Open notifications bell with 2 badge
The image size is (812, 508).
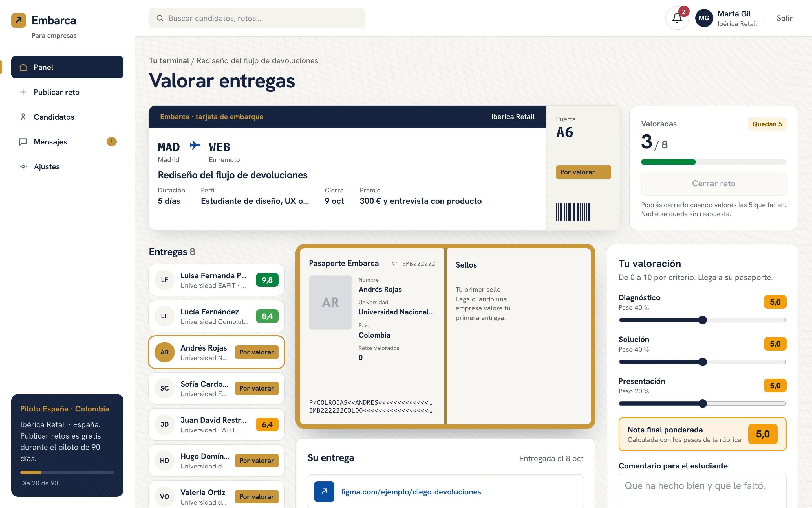[677, 18]
